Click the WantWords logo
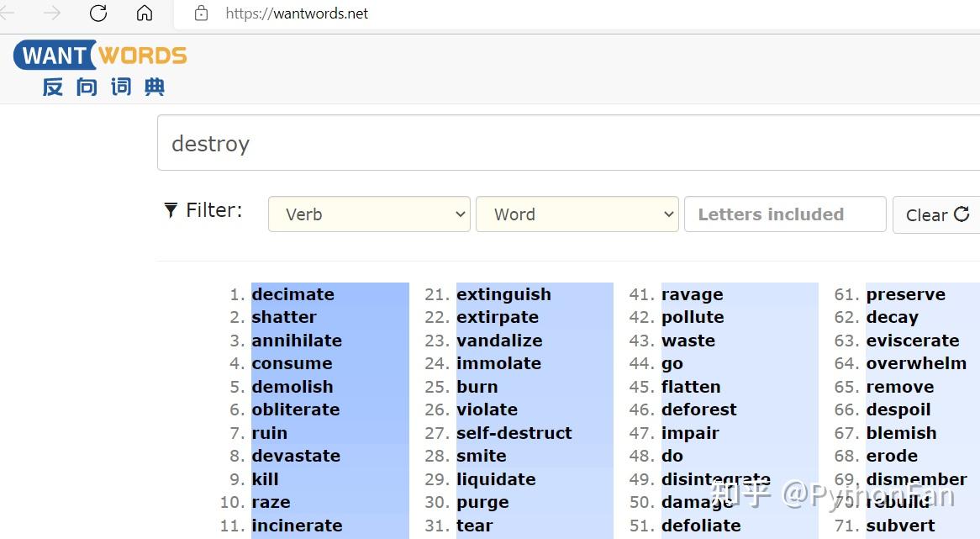This screenshot has width=980, height=539. (100, 68)
